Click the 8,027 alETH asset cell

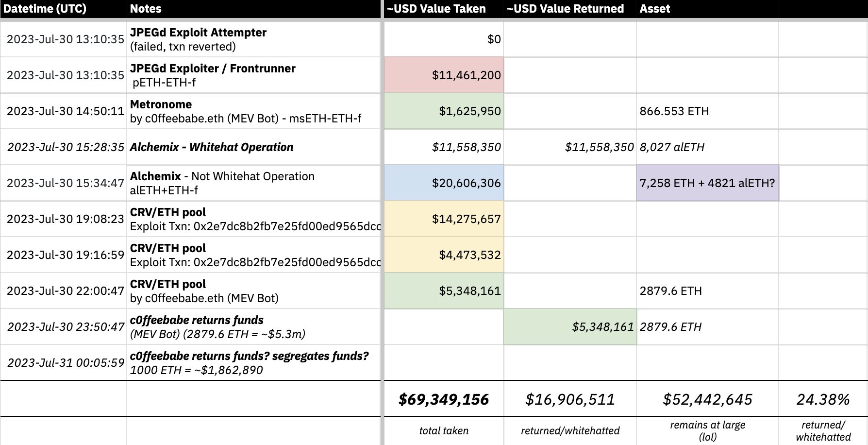707,147
